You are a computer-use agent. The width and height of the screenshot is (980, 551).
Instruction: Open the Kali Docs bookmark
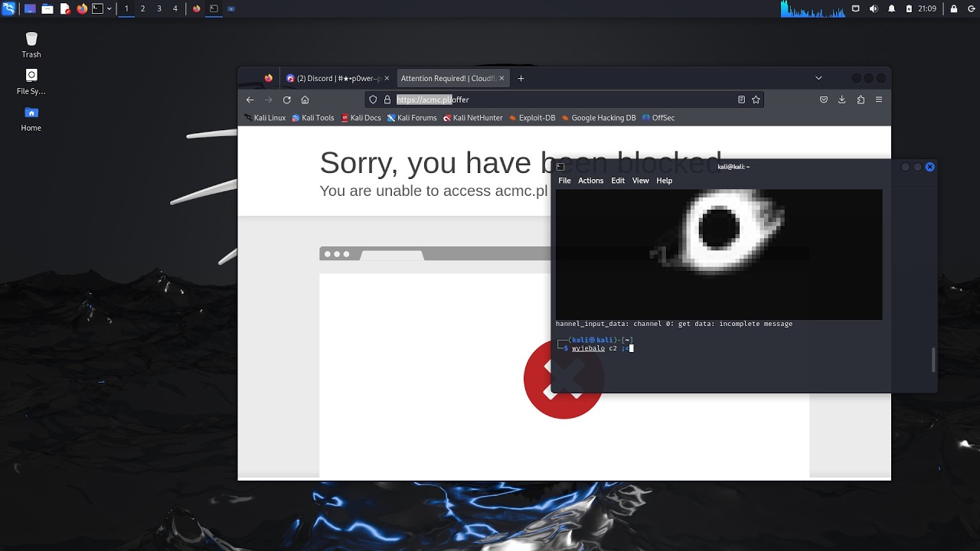361,118
